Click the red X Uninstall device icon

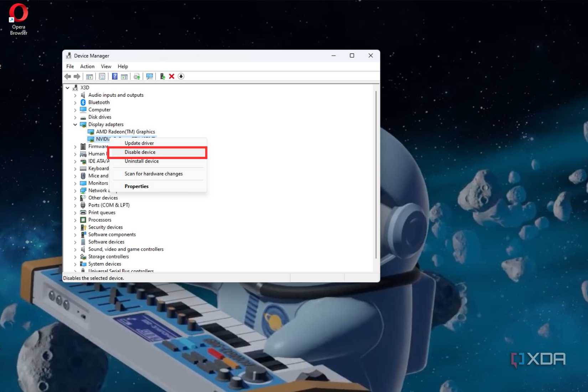pyautogui.click(x=172, y=76)
